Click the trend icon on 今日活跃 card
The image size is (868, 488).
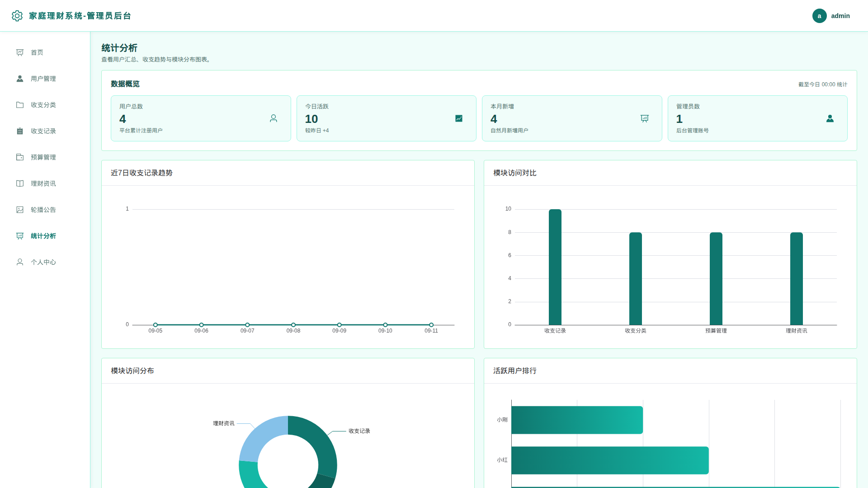459,118
